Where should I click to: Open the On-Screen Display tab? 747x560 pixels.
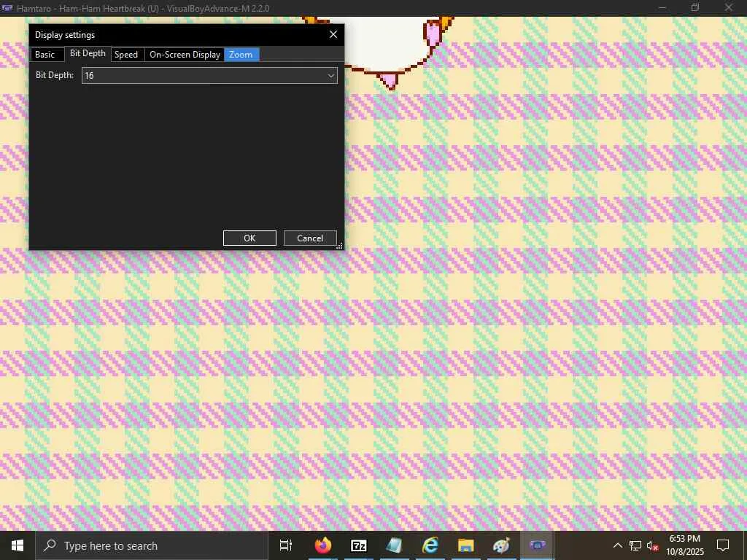click(x=185, y=55)
